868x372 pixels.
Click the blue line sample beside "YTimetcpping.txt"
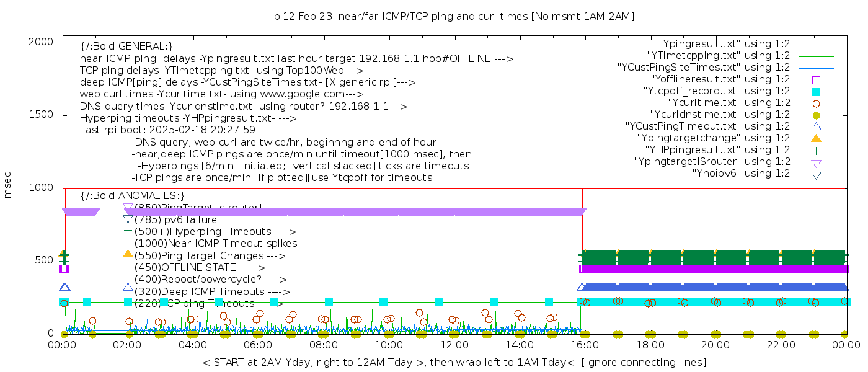pyautogui.click(x=816, y=56)
